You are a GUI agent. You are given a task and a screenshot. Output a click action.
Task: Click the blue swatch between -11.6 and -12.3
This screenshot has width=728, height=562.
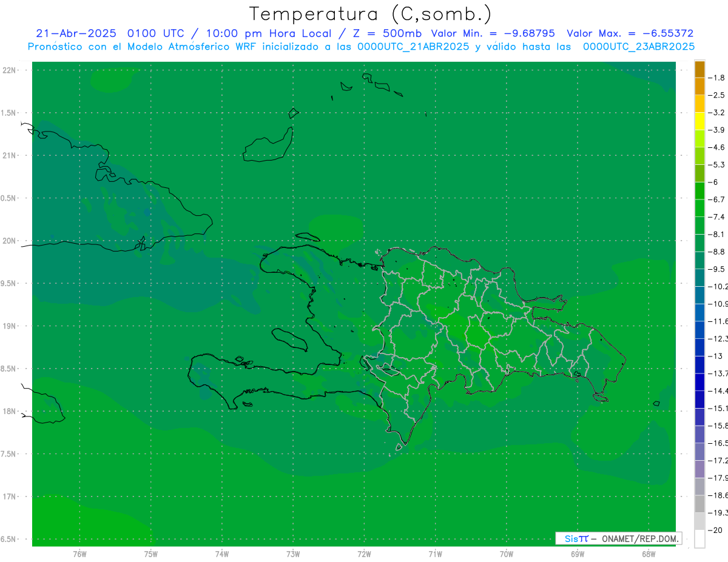point(699,330)
